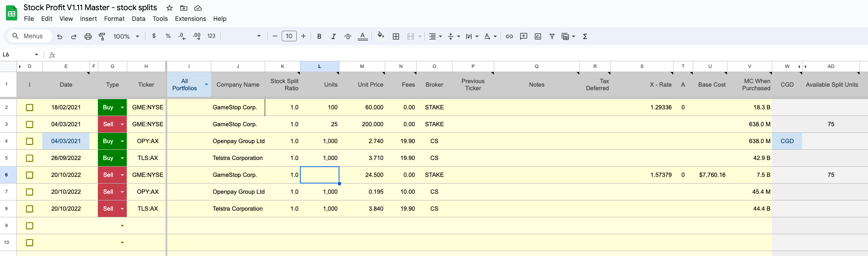This screenshot has width=868, height=256.
Task: Toggle Bold formatting
Action: tap(319, 36)
